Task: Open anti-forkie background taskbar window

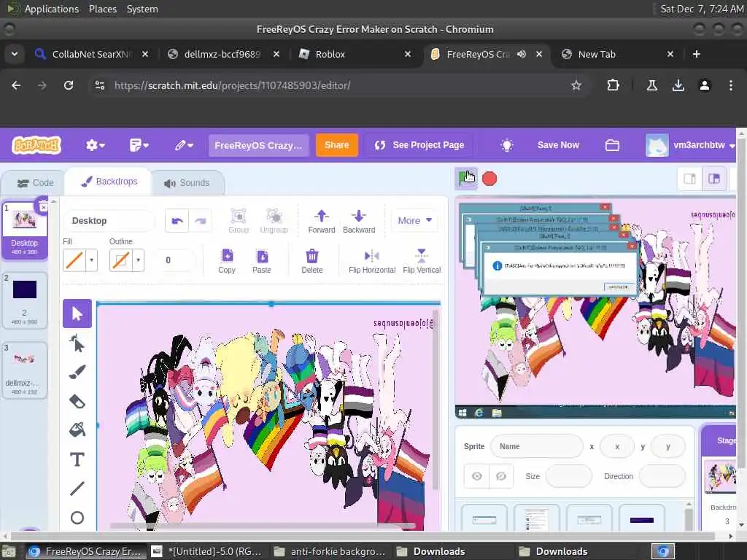Action: coord(330,551)
